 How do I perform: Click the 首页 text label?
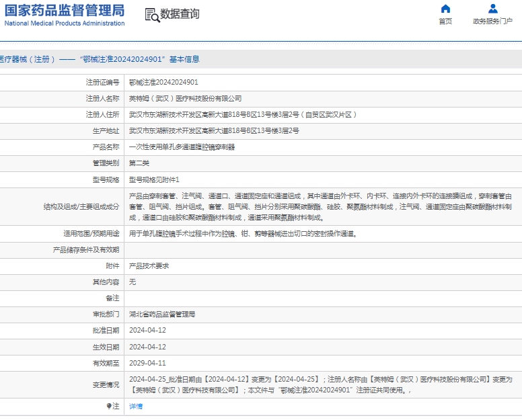(x=445, y=22)
